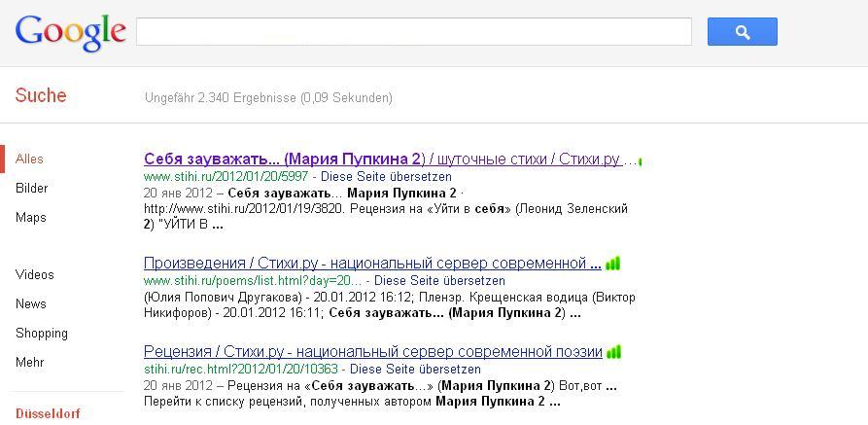Choose 'Shopping' in the sidebar
This screenshot has width=868, height=425.
click(42, 334)
